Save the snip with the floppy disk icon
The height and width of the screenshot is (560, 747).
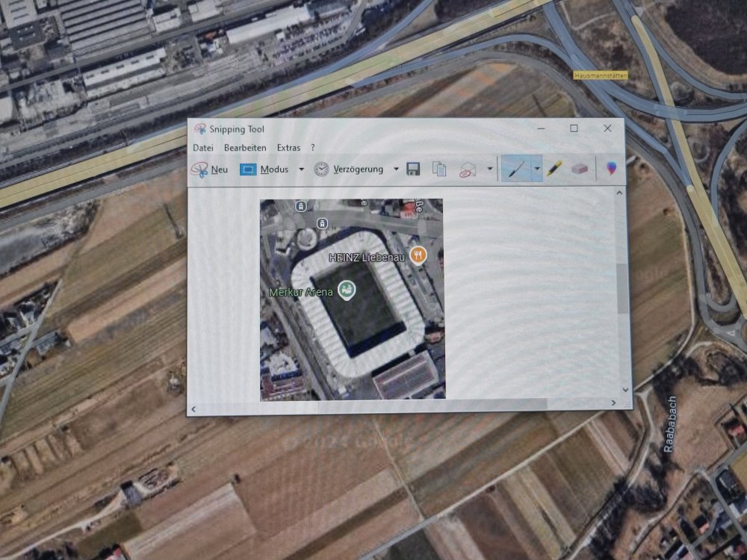tap(413, 169)
